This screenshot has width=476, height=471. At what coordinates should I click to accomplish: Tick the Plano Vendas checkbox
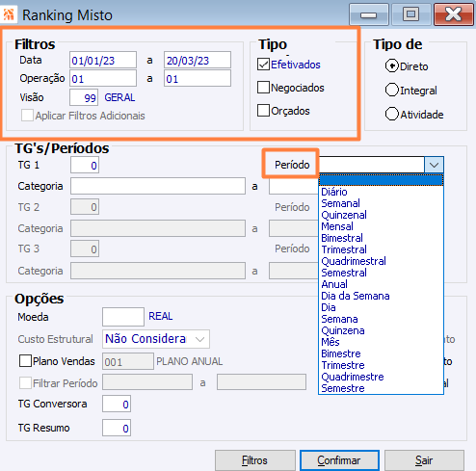25,361
